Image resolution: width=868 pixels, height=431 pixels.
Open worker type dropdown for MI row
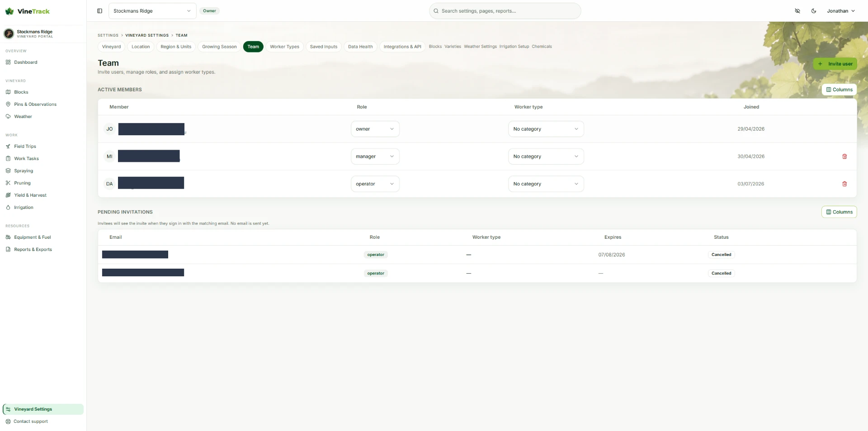(546, 156)
